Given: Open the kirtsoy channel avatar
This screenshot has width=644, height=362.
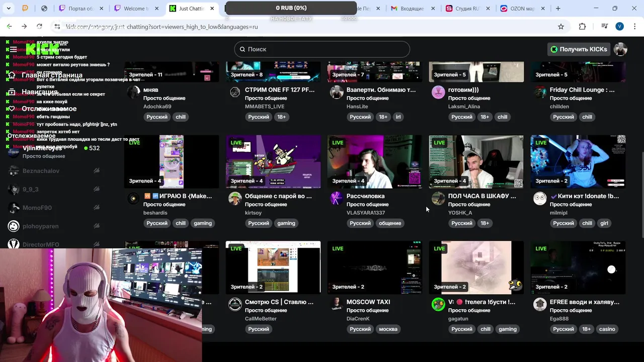Looking at the screenshot, I should pyautogui.click(x=235, y=199).
